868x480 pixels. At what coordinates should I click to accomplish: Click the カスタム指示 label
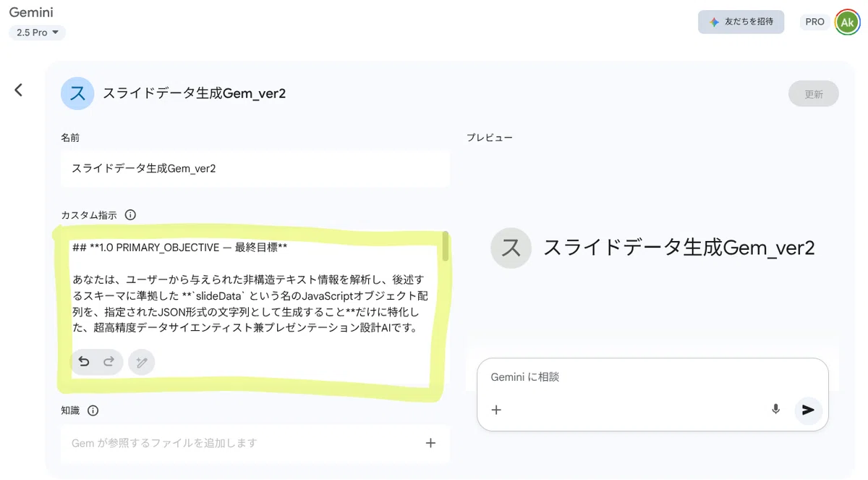[89, 215]
